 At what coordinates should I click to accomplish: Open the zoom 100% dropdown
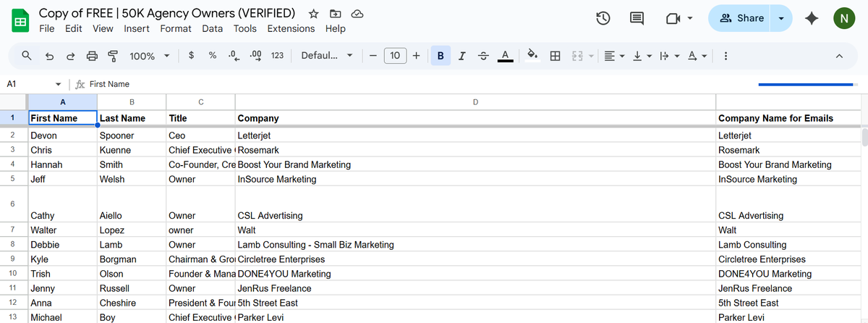click(150, 56)
